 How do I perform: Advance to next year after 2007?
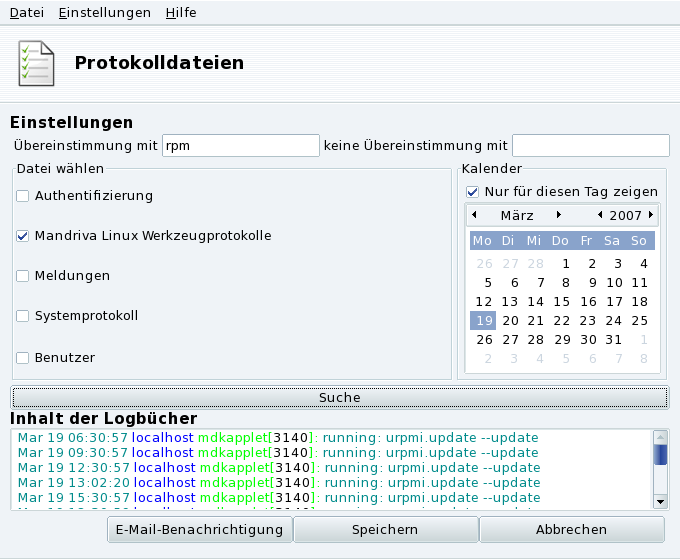(x=651, y=215)
